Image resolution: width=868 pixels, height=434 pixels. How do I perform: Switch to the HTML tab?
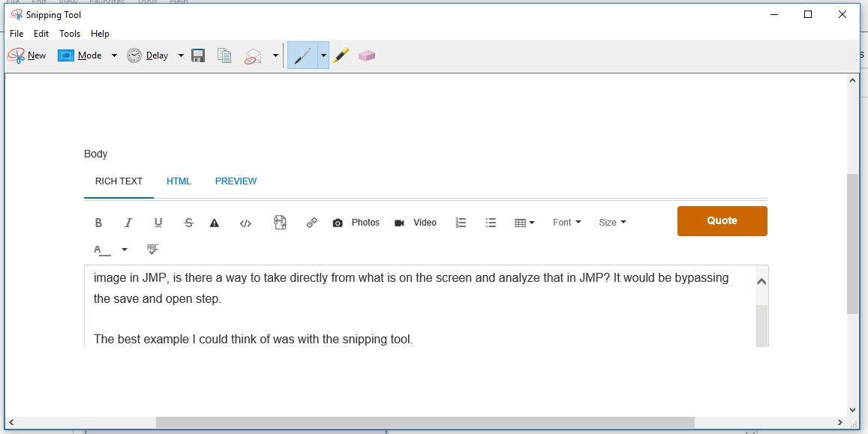(179, 181)
